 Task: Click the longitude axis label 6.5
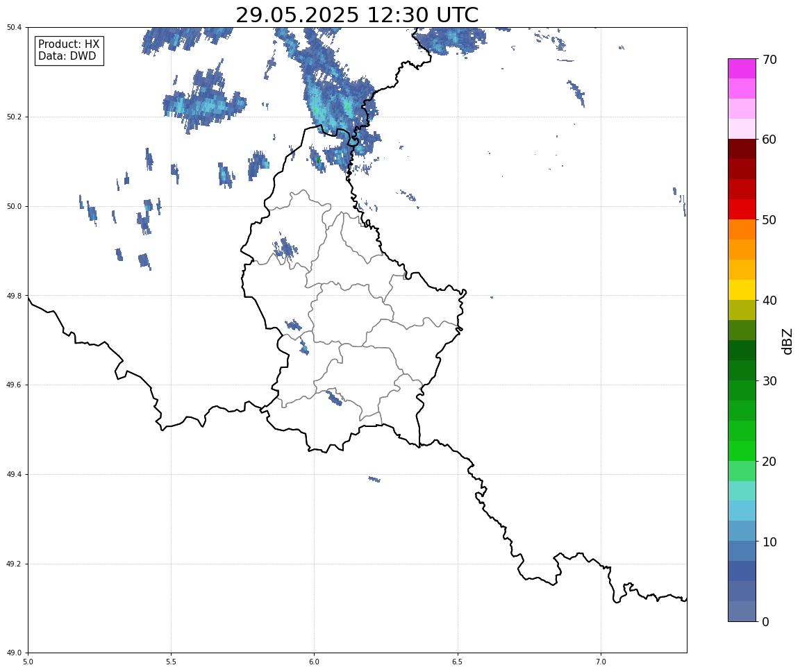(458, 662)
